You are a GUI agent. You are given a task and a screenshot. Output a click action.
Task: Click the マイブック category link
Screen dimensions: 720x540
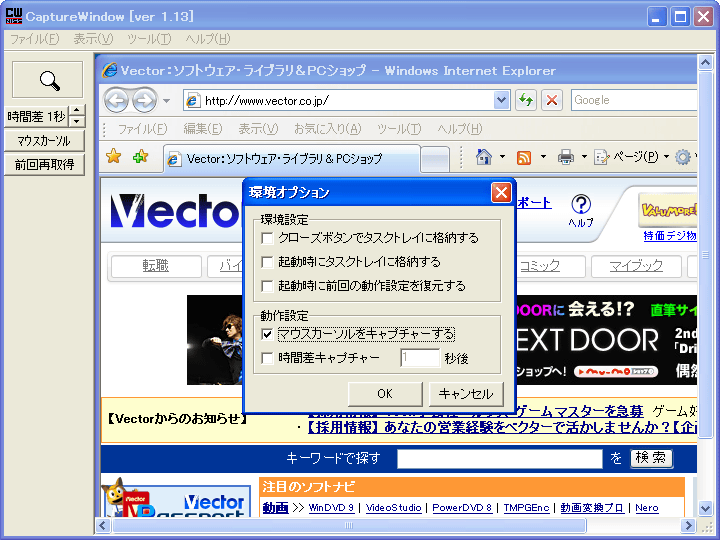coord(636,266)
